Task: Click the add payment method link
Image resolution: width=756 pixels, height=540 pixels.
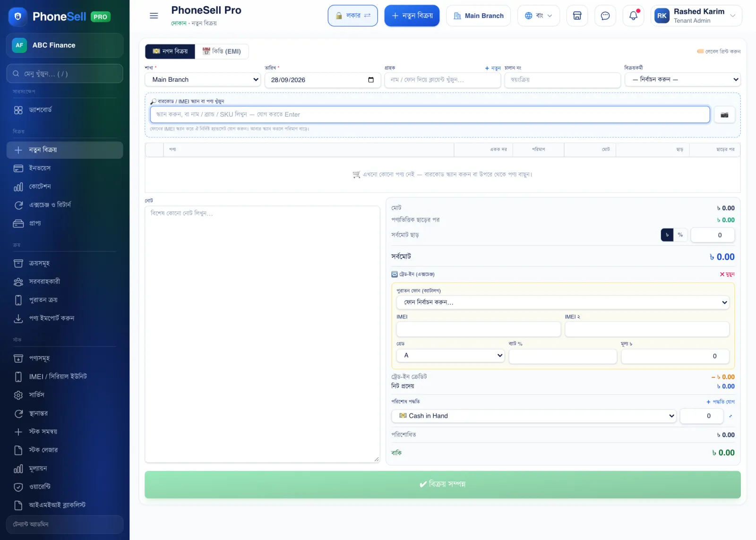Action: point(721,402)
